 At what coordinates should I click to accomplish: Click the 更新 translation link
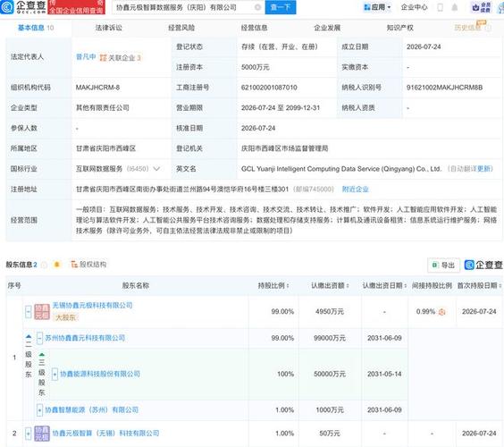coord(484,168)
